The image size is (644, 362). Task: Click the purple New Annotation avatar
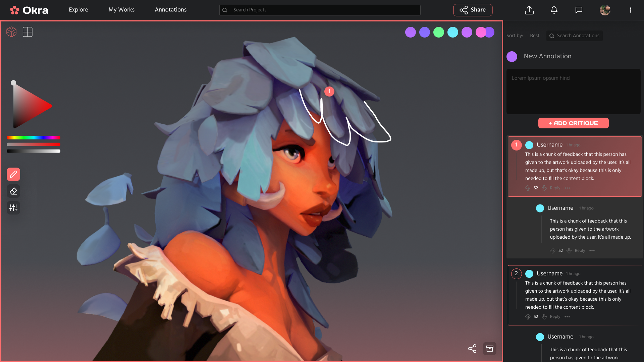point(512,57)
